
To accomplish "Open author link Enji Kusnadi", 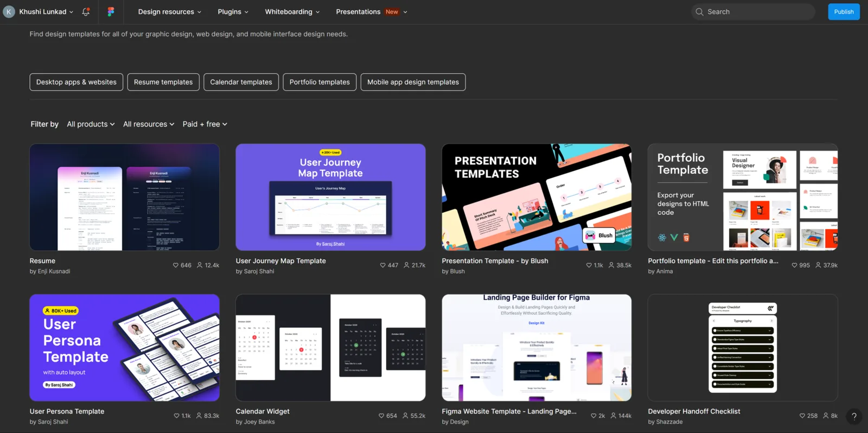I will pos(54,271).
